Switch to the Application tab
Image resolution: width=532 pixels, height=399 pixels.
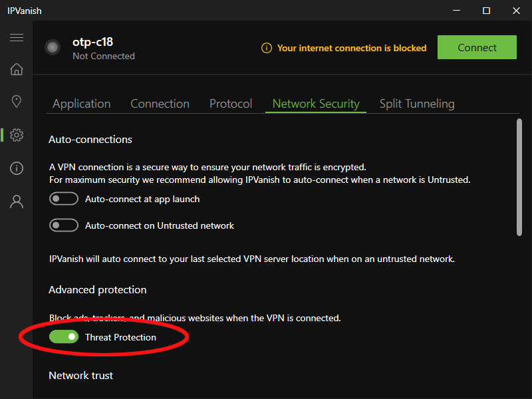(81, 104)
